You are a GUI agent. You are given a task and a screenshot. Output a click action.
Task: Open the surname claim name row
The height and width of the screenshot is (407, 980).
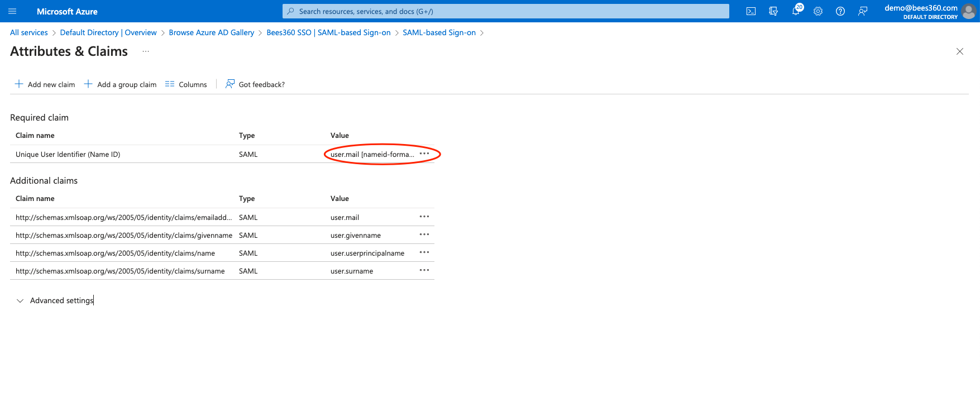pyautogui.click(x=120, y=271)
